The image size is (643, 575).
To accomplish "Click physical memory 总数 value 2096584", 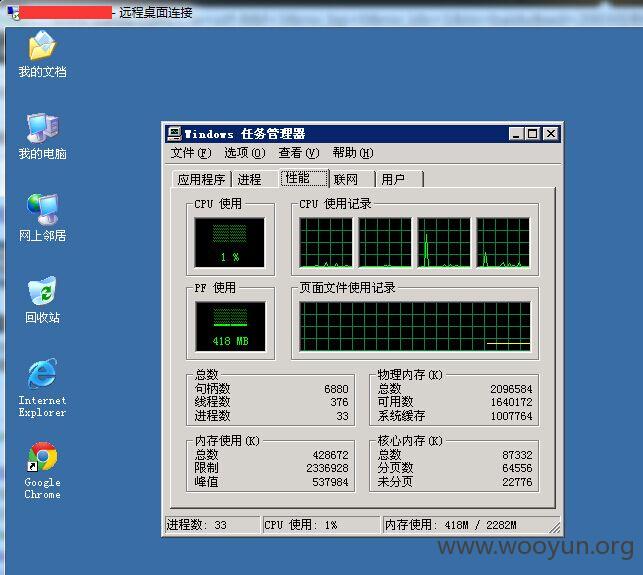I will pos(511,388).
